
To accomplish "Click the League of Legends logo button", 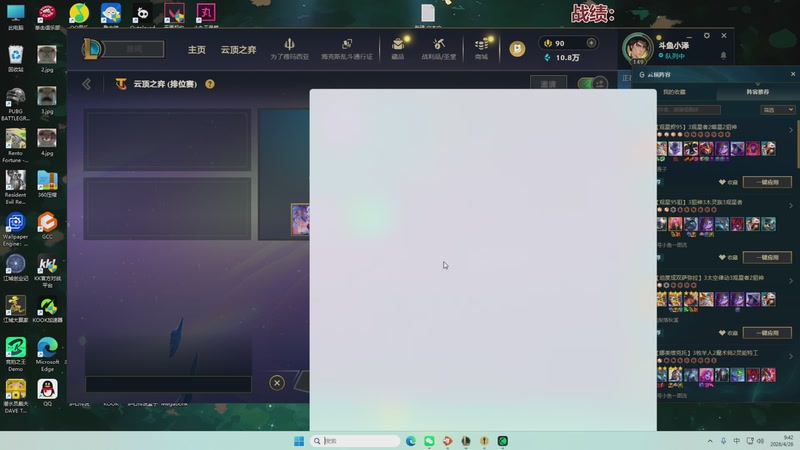I will (92, 49).
